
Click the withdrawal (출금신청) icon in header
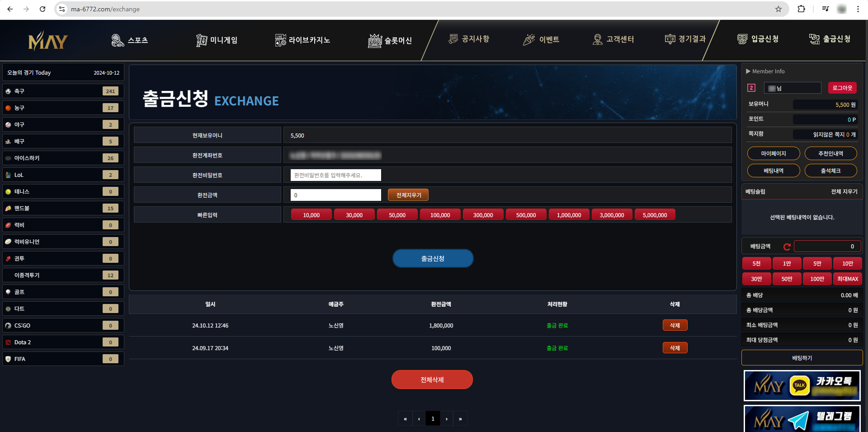[814, 39]
